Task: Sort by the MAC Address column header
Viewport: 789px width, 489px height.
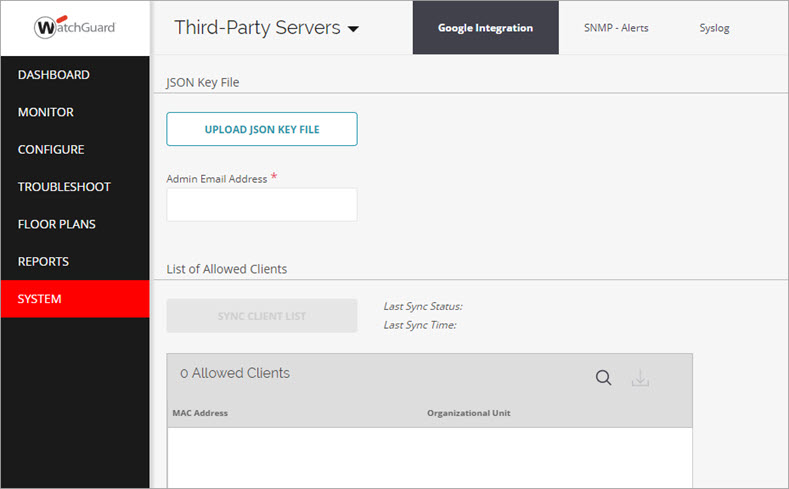Action: tap(200, 413)
